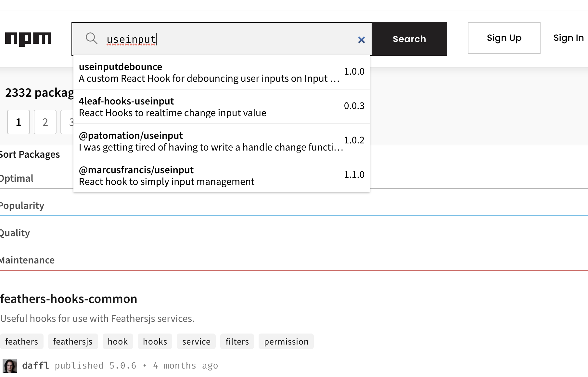Click version 1.1.0 of @marcusfrancis/useinput

pos(354,175)
